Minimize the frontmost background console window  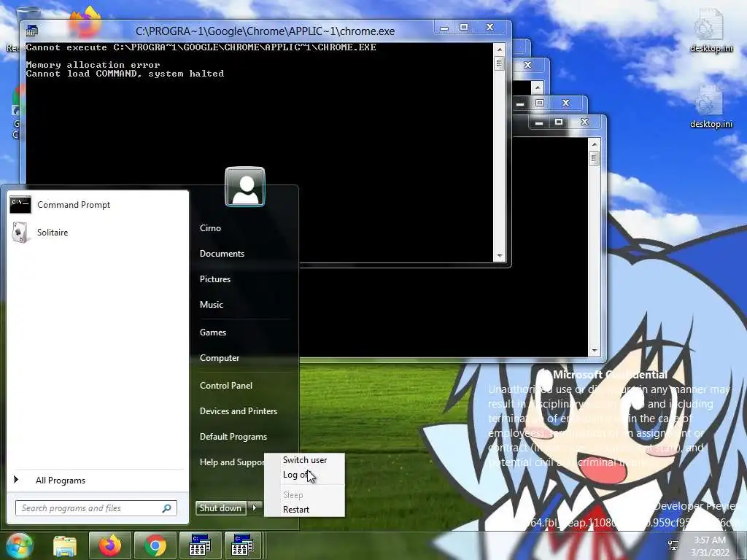[x=539, y=122]
